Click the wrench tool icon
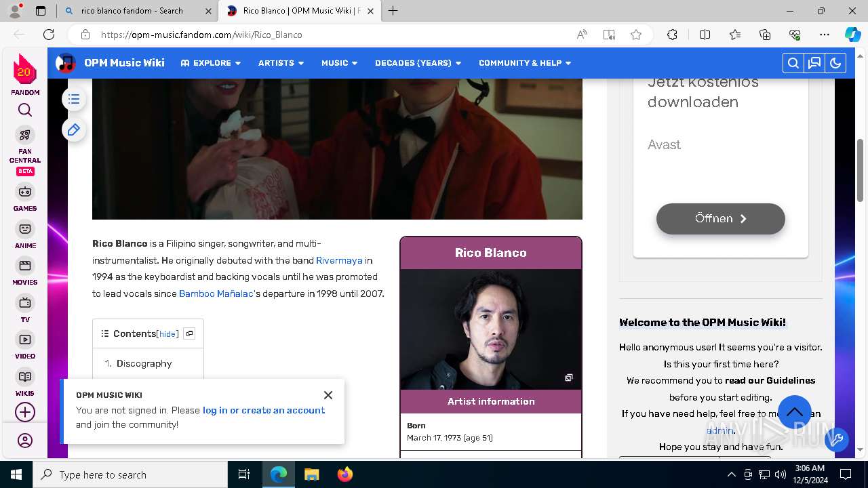This screenshot has width=868, height=488. [x=837, y=440]
